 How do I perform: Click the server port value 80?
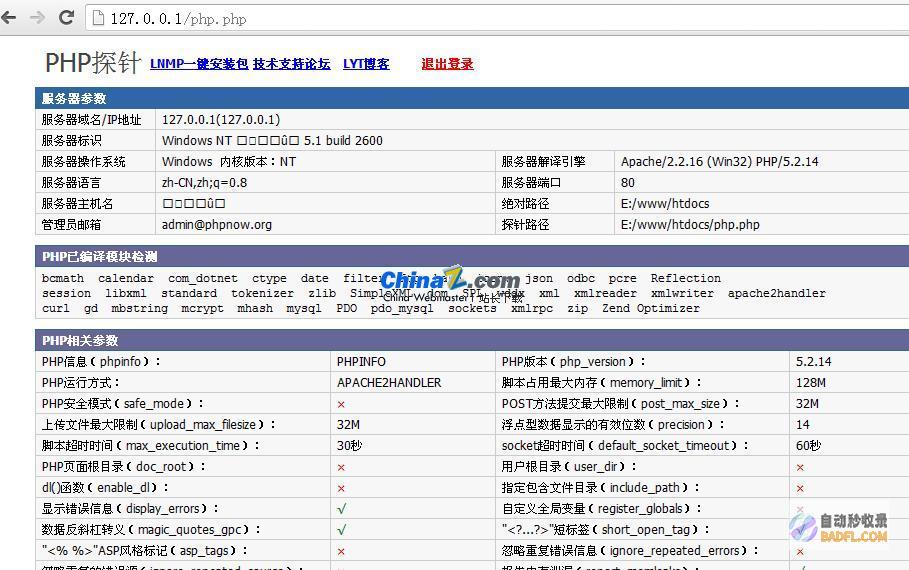click(628, 183)
